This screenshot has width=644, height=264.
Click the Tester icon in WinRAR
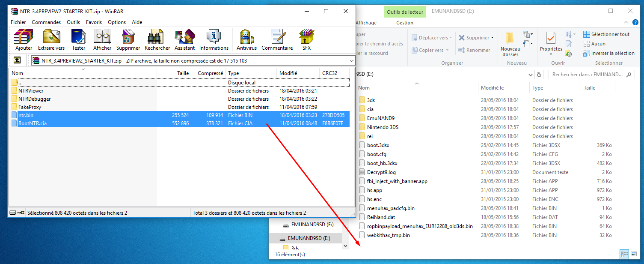(78, 40)
